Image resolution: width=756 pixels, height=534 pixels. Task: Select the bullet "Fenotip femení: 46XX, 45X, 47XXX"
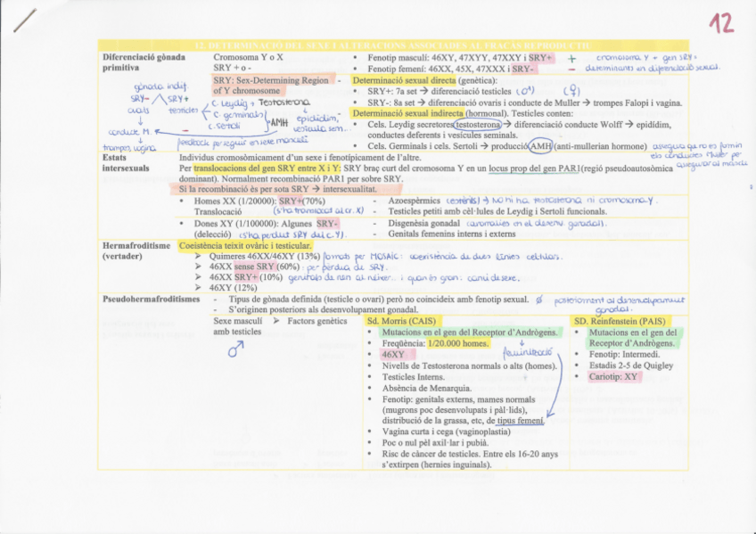(439, 69)
